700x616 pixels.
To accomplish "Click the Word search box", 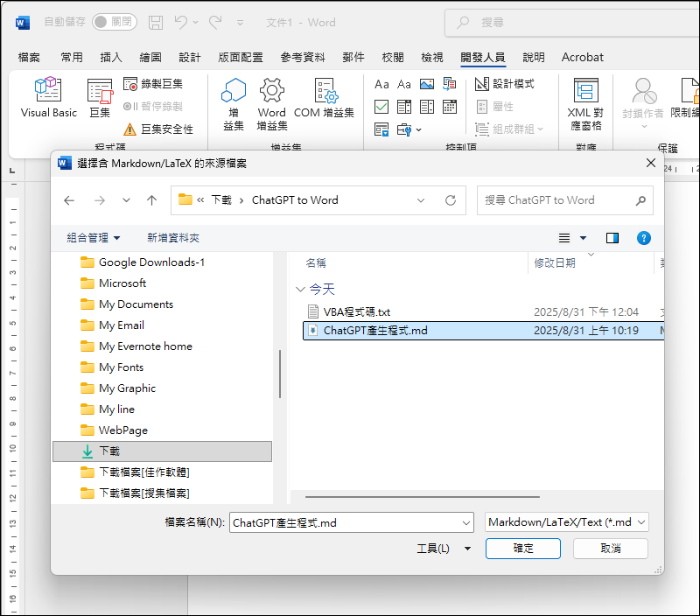I will coord(572,23).
